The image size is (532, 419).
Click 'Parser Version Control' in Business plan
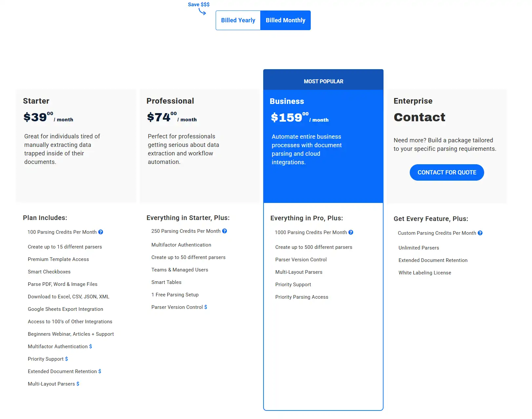301,260
